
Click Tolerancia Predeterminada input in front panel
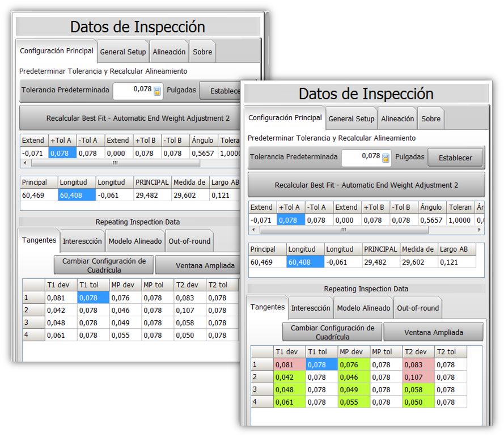coord(361,157)
